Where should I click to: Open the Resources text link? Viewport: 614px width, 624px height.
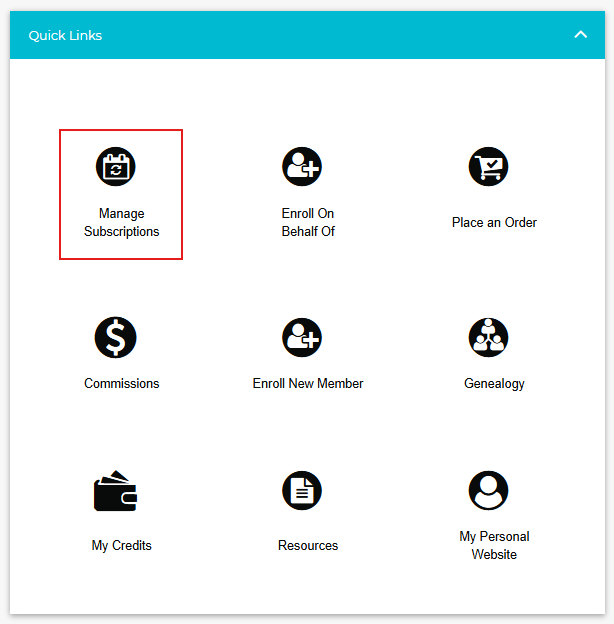click(x=308, y=545)
